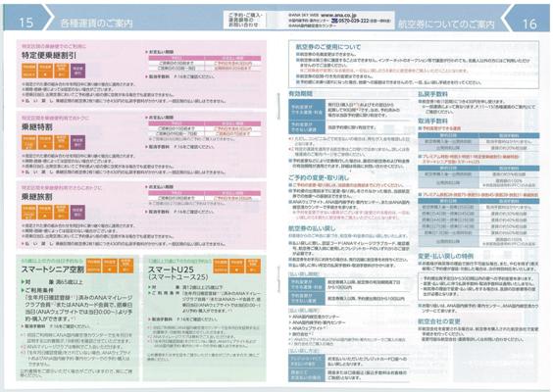Click the 航空券についてのご案内 header title

coord(446,24)
